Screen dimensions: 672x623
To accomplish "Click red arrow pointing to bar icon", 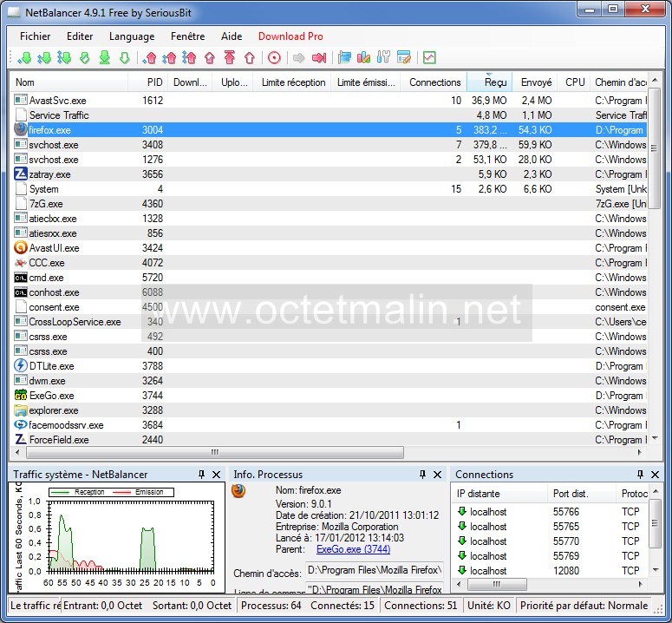I will coord(319,57).
